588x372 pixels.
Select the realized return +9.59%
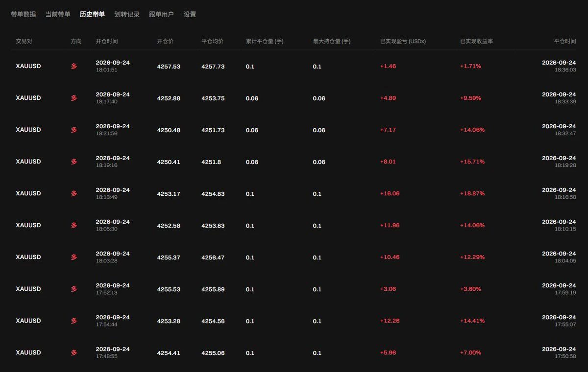(470, 98)
